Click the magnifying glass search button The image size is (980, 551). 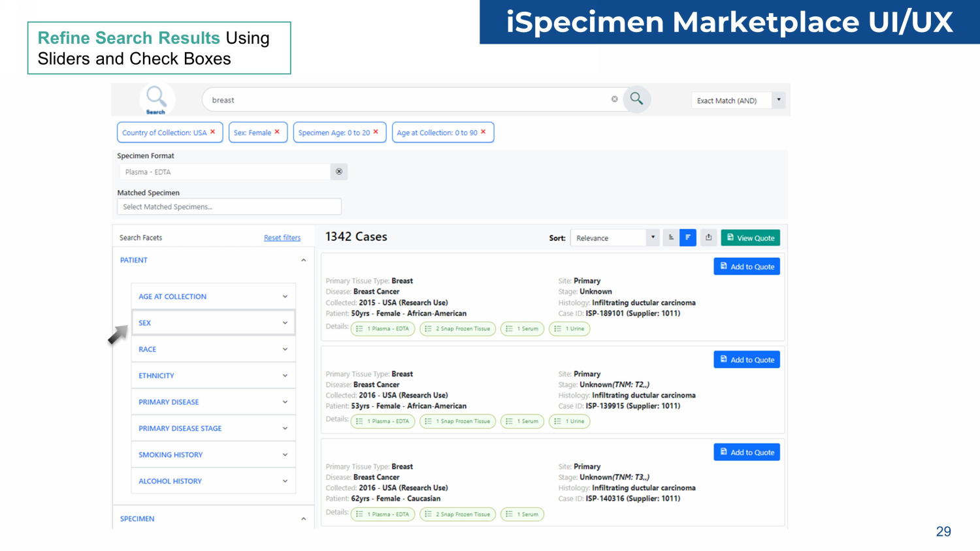[636, 99]
